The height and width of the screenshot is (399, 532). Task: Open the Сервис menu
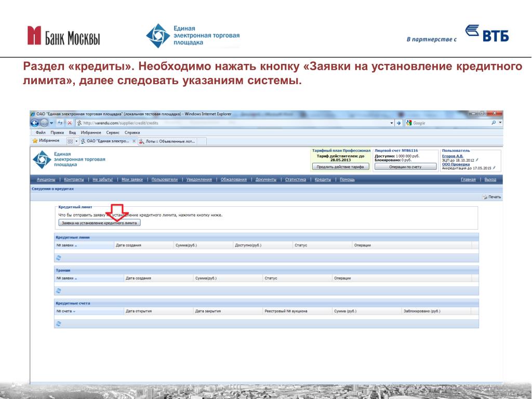(113, 132)
